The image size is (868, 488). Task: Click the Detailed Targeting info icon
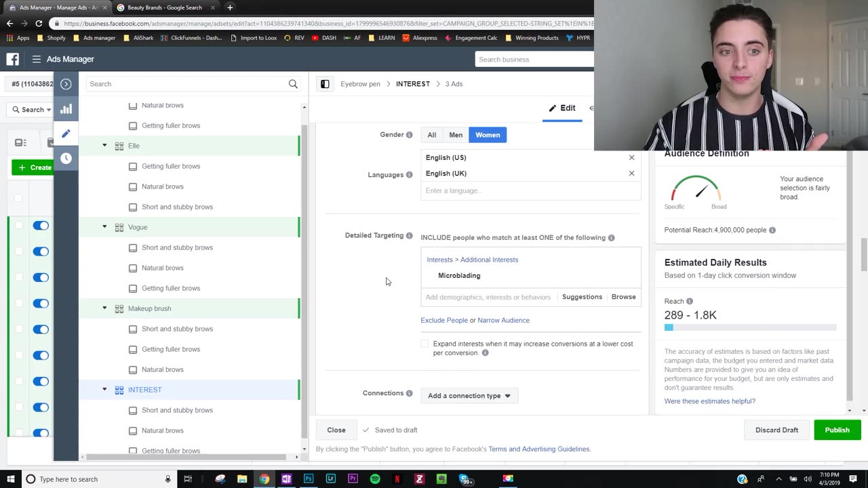(409, 236)
